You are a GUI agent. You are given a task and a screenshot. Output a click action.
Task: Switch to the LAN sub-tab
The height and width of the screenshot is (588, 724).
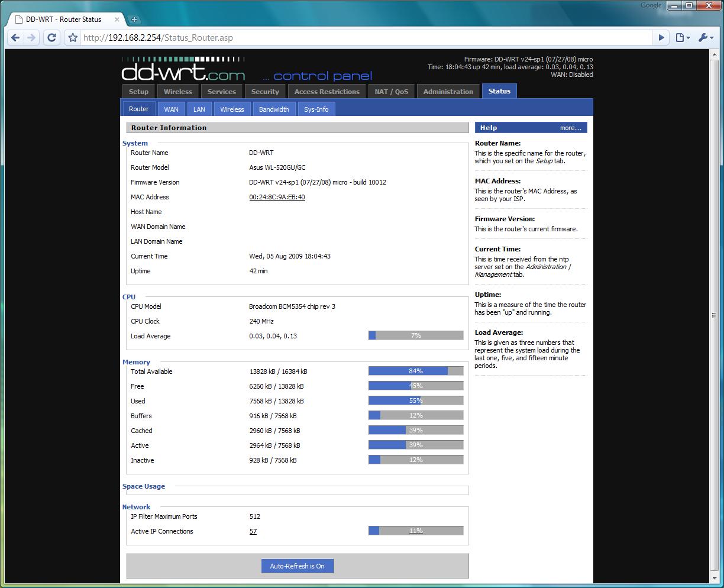pos(199,109)
